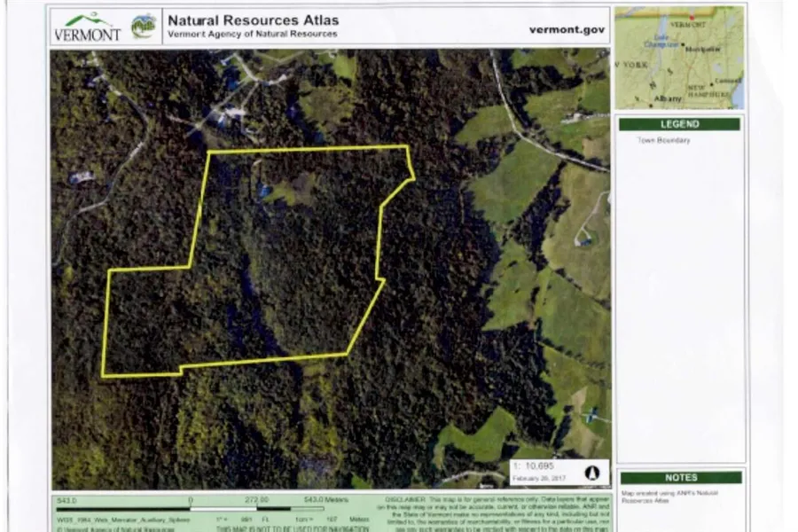Click the round Agency of Natural Resources emblem
This screenshot has height=532, width=798.
144,27
